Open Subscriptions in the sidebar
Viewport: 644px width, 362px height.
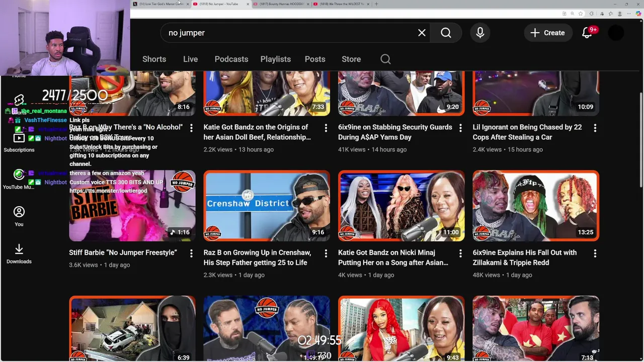pyautogui.click(x=19, y=143)
